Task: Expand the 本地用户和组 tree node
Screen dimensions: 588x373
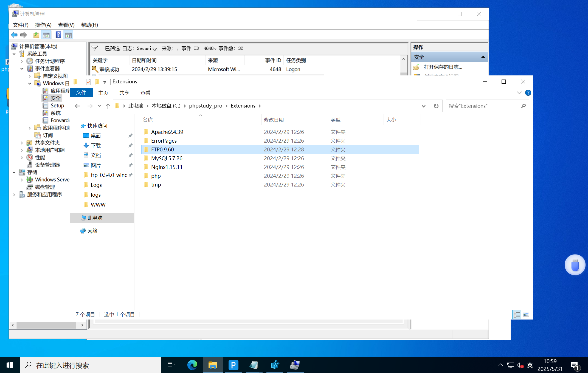Action: click(x=22, y=150)
